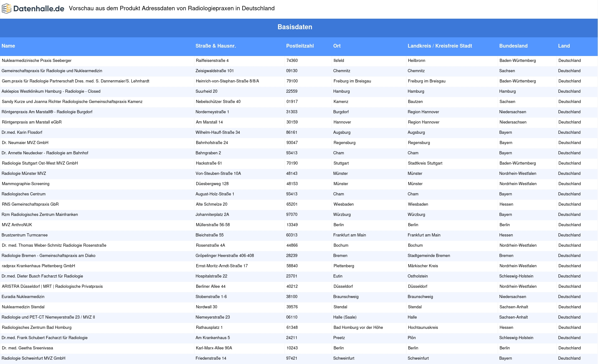Click Ernst-Moritz-Arndt-Straße 17 address
Screen dimensions: 598x364
(x=222, y=266)
